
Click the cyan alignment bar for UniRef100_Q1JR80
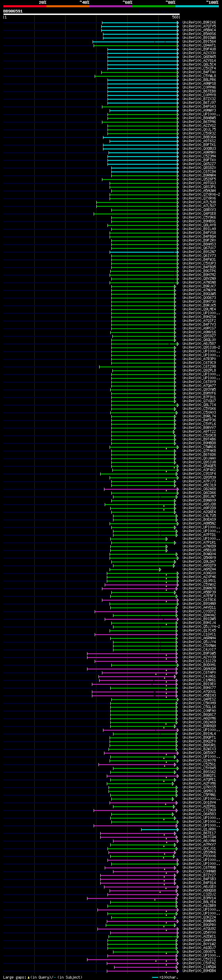click(x=160, y=829)
